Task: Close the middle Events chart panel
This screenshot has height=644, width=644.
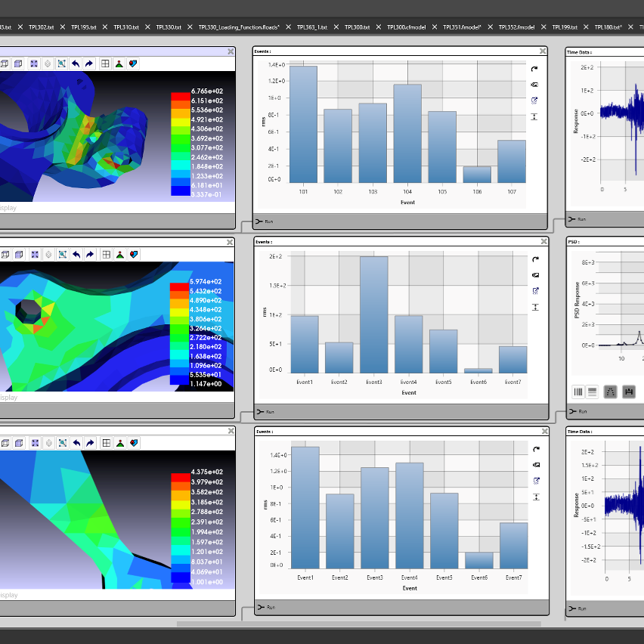Action: (x=543, y=242)
